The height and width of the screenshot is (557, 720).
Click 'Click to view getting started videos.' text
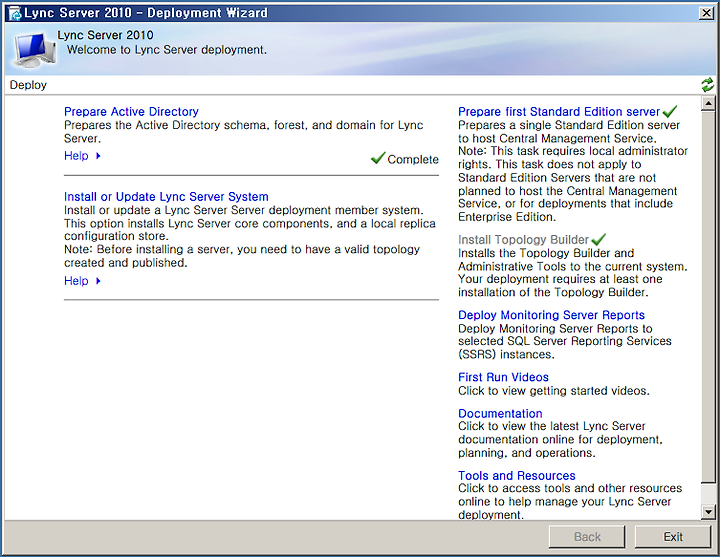click(554, 391)
